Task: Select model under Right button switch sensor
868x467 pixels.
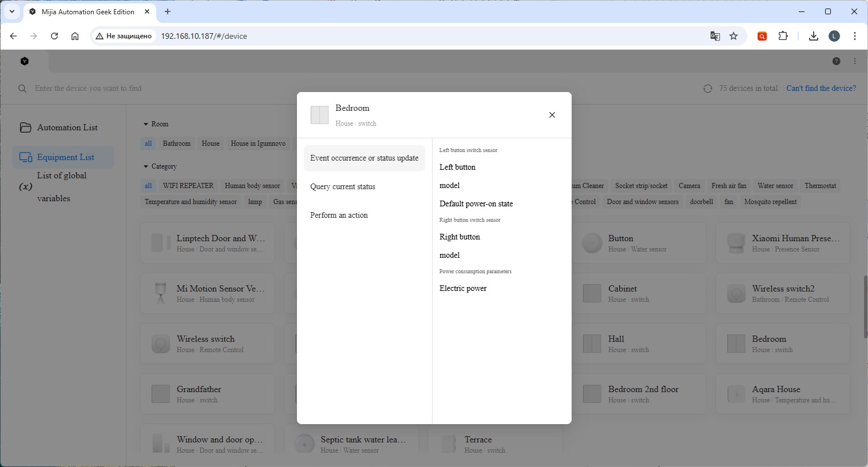Action: tap(450, 256)
